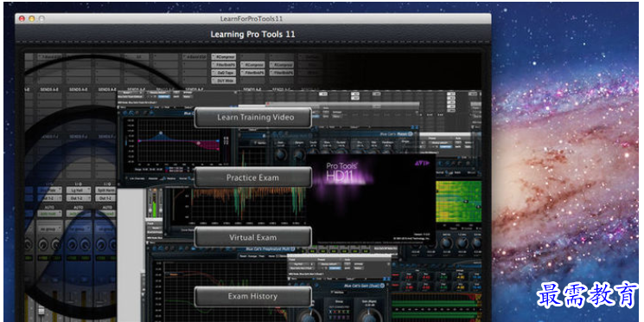Open the Lg Hall input selector
This screenshot has height=322, width=644.
tap(79, 190)
